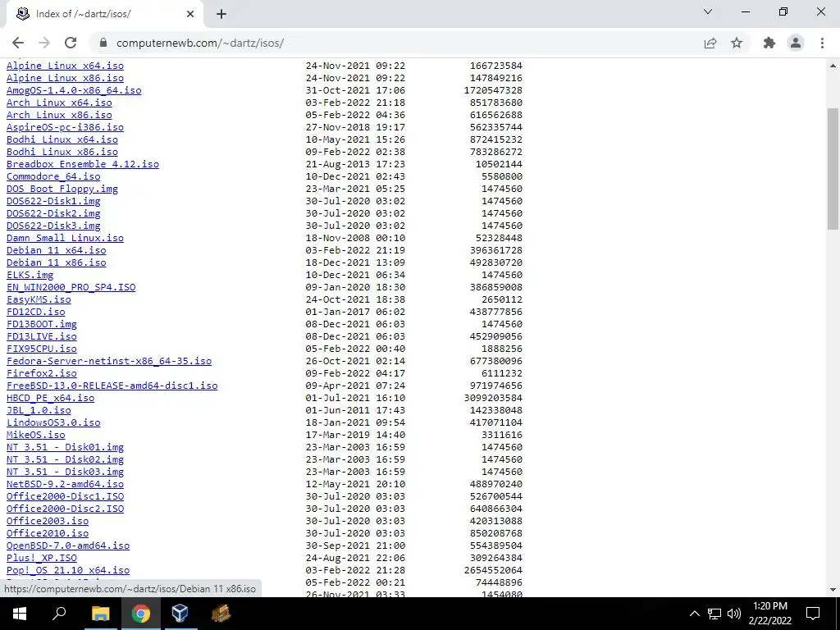Screen dimensions: 840x630
Task: Open the volume tray icon
Action: coord(734,614)
